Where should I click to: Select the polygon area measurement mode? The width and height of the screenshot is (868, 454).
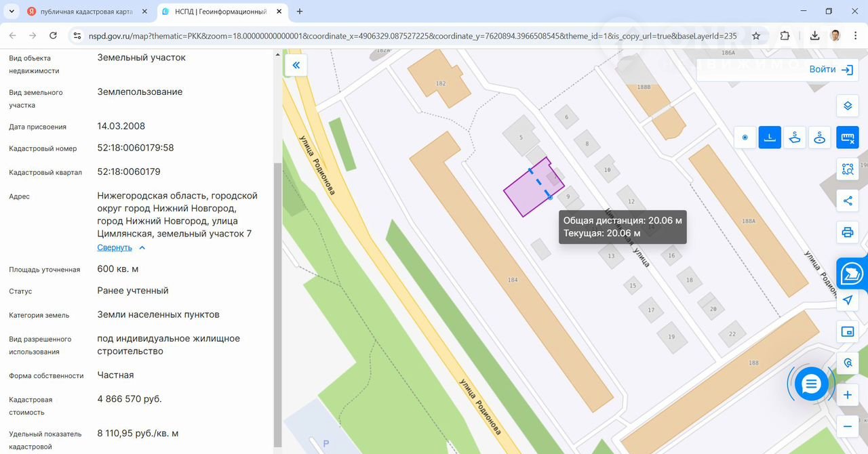(x=795, y=138)
